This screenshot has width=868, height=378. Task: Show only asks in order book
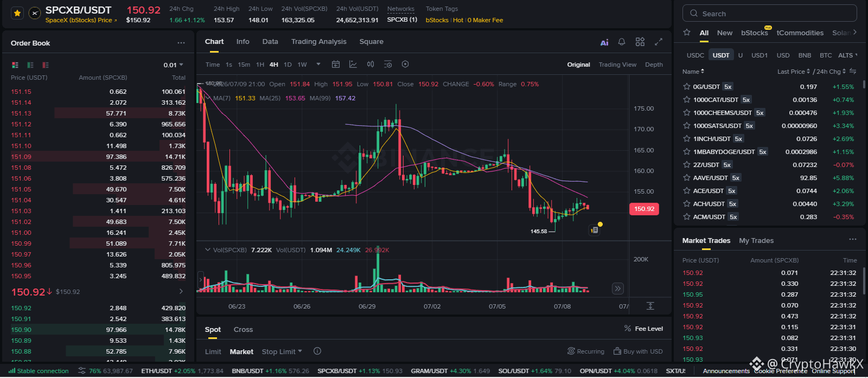point(46,65)
